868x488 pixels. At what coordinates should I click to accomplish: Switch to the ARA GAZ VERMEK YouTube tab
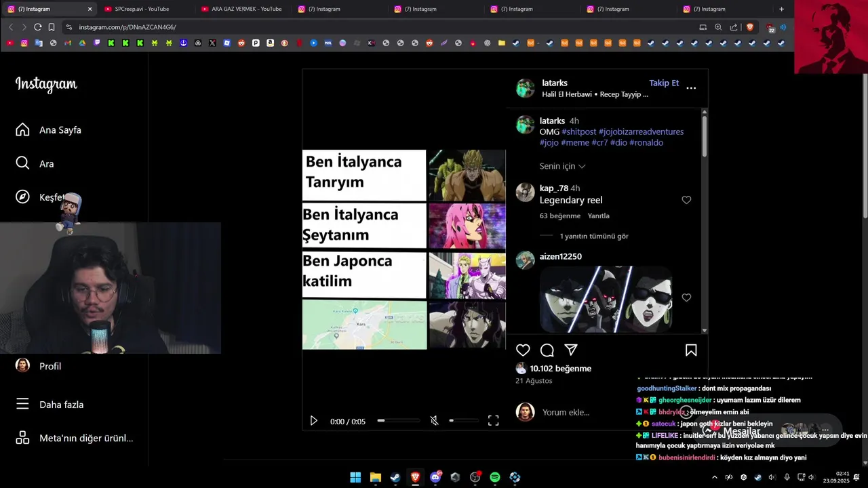[x=241, y=9]
